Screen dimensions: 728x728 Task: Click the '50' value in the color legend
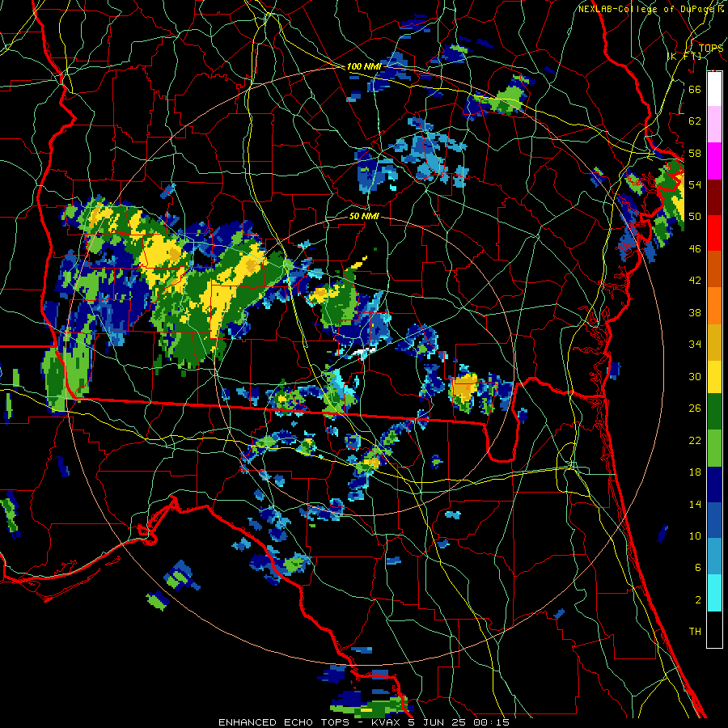[x=695, y=216]
